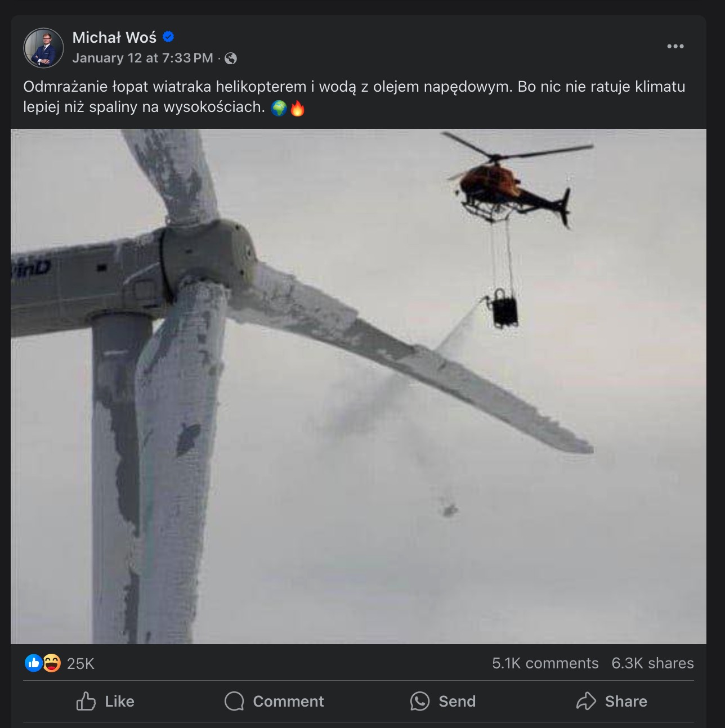The image size is (725, 728).
Task: Open the wind turbine helicopter photo
Action: pos(358,386)
